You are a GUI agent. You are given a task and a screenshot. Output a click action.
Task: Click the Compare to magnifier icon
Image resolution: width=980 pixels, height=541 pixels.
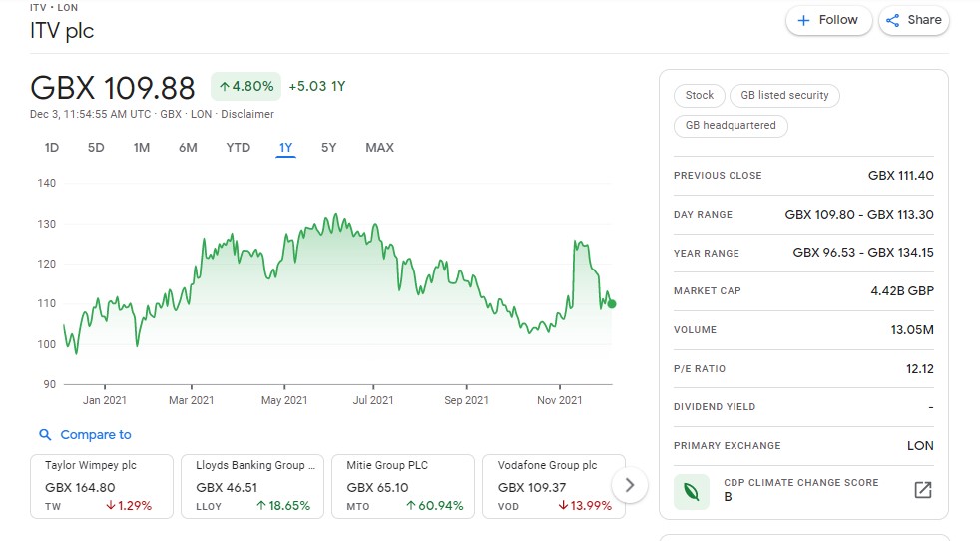(45, 434)
